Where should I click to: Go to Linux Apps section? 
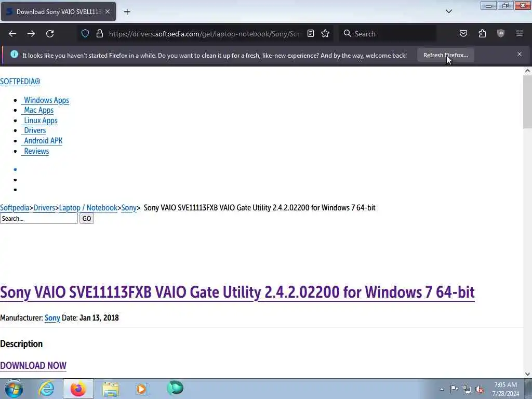(39, 121)
